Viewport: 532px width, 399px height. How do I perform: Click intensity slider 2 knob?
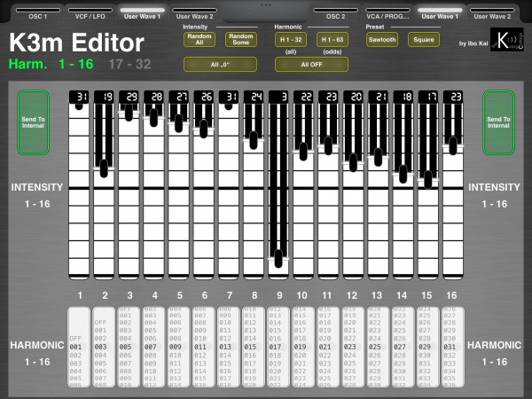pos(104,168)
